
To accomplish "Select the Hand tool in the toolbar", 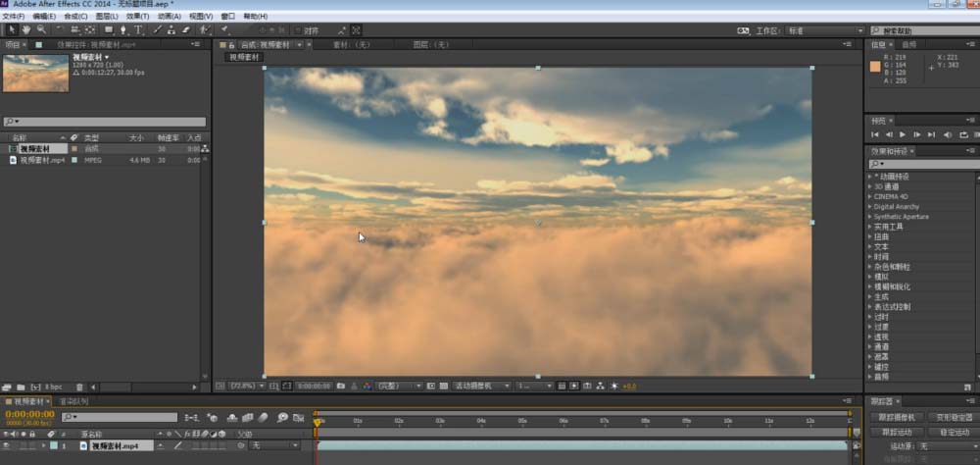I will pos(26,30).
